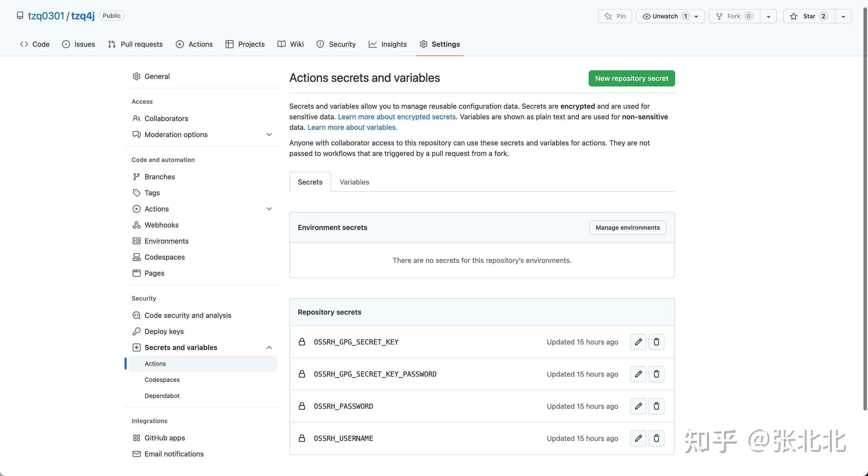Click the repository icon beside tzq0301
868x476 pixels.
[20, 16]
